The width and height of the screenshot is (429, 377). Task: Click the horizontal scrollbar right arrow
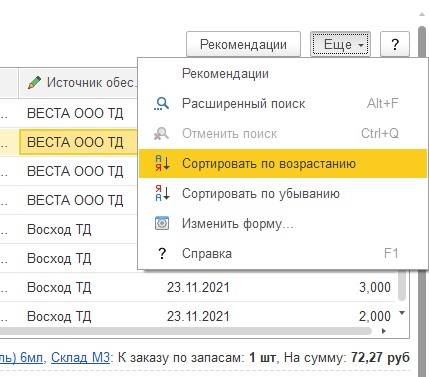(384, 331)
